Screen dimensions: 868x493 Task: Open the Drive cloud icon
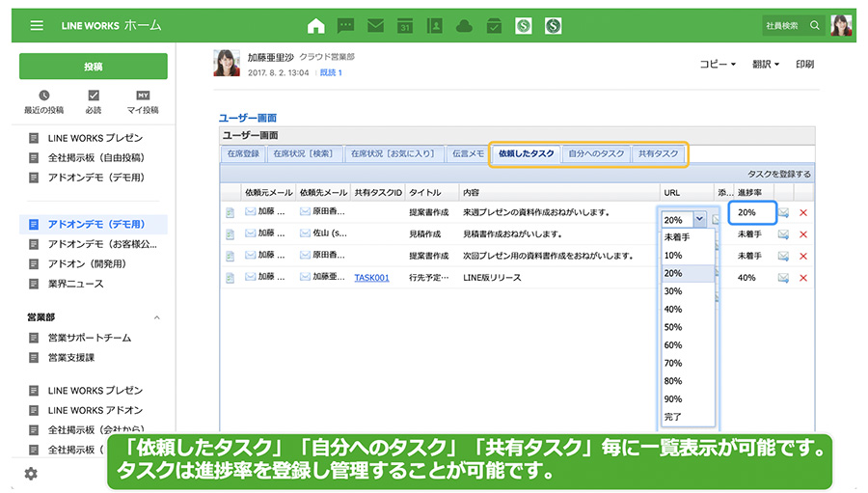[x=464, y=25]
